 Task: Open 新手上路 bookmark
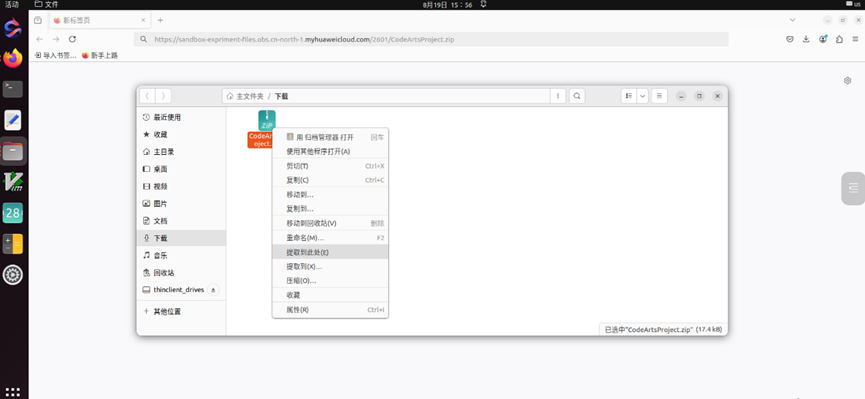pyautogui.click(x=100, y=55)
